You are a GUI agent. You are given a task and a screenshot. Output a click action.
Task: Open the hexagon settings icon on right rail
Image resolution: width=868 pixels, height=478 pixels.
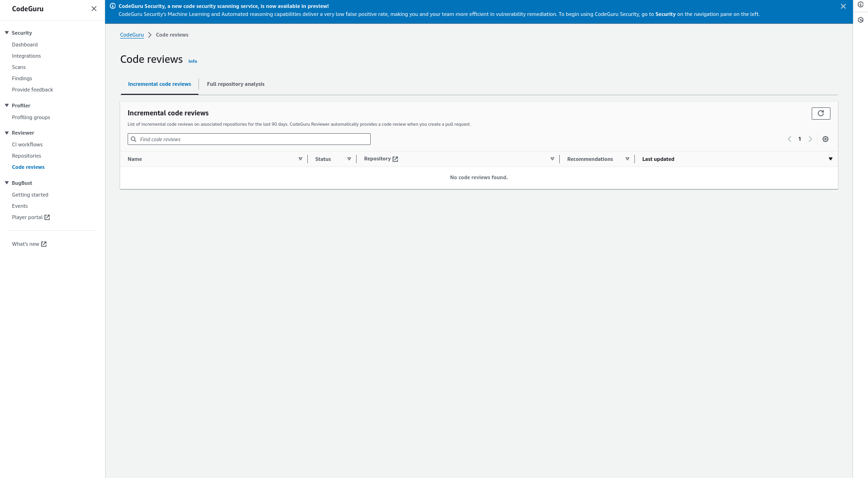(x=860, y=20)
